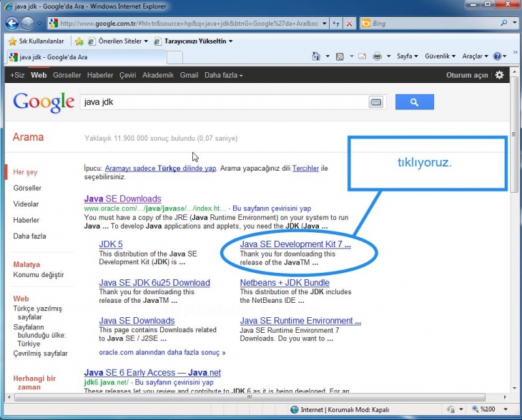522x420 pixels.
Task: Click the printer icon in command bar
Action: click(378, 56)
